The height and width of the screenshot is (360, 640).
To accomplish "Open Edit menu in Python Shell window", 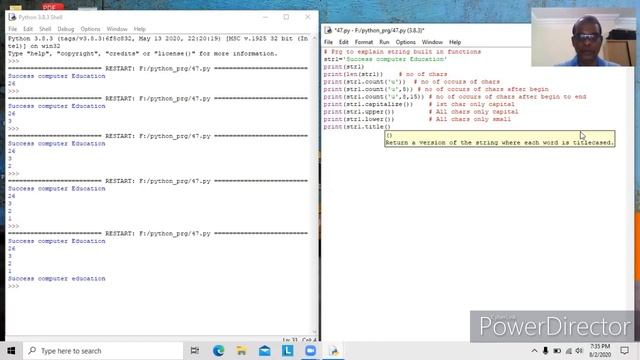I will coord(28,29).
